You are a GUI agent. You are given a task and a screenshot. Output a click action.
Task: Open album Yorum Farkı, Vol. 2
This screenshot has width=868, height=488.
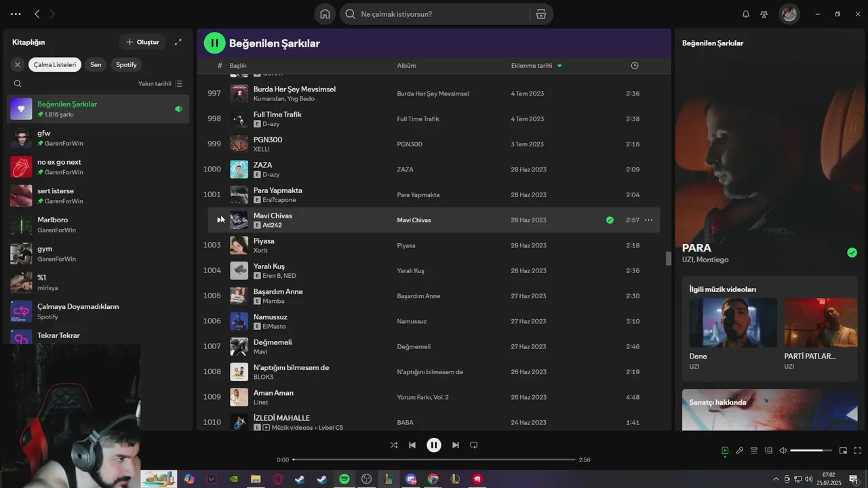(422, 397)
